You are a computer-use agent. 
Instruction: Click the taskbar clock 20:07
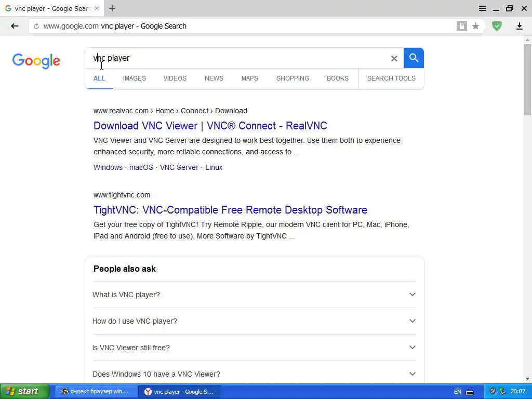click(518, 392)
